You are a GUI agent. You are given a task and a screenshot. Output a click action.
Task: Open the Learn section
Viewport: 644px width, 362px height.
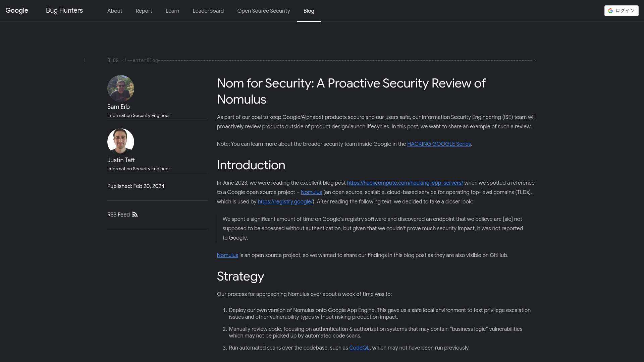coord(172,11)
